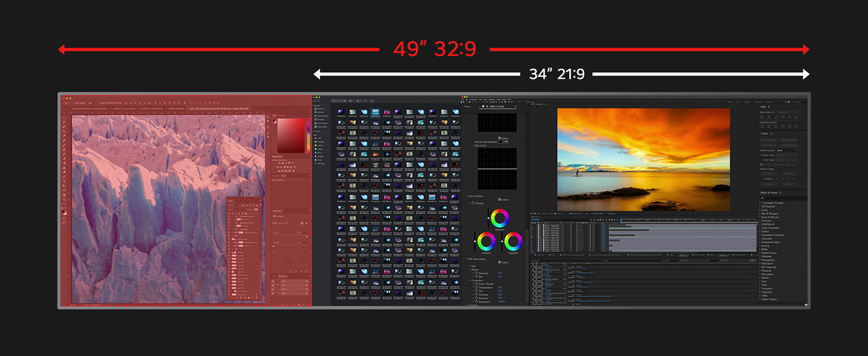Screen dimensions: 868x356
Task: Toggle the Active checkbox above Sat vs Sat Selector
Action: [x=500, y=138]
